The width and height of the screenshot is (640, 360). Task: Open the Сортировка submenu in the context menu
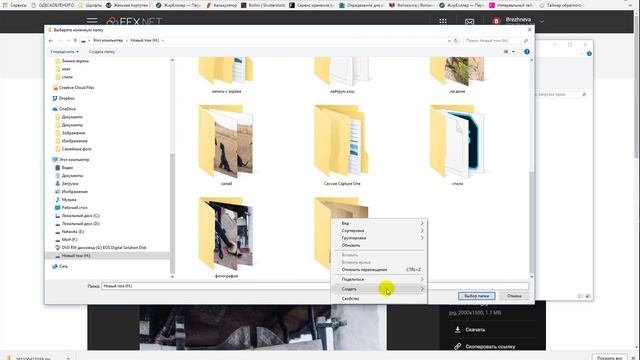[379, 231]
